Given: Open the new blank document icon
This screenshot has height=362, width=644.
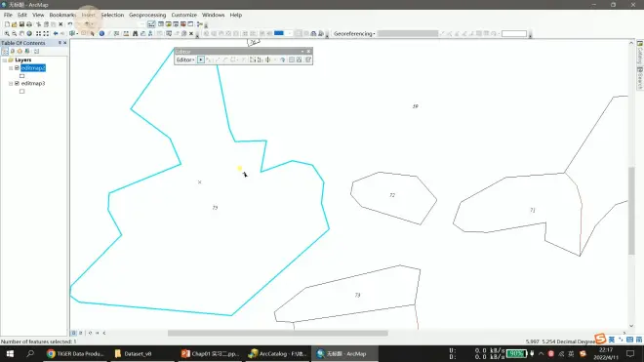Looking at the screenshot, I should (x=7, y=24).
